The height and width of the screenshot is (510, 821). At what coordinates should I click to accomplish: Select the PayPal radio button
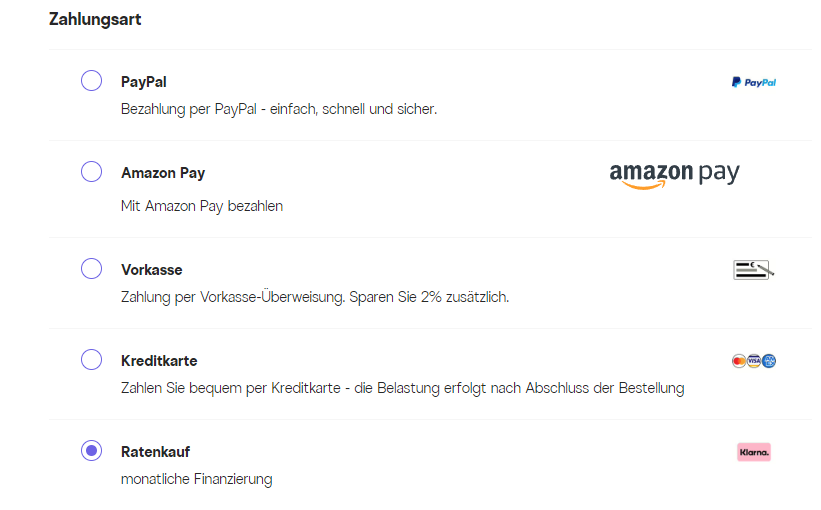tap(91, 81)
